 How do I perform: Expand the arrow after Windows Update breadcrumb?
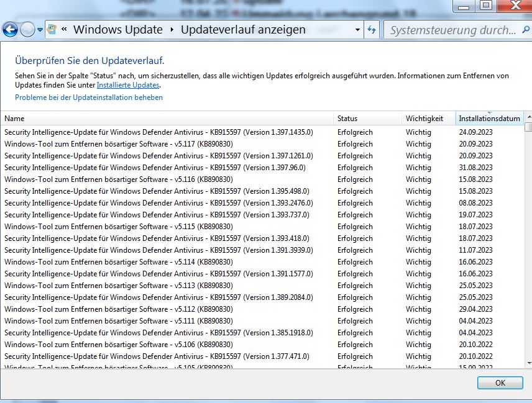(172, 30)
